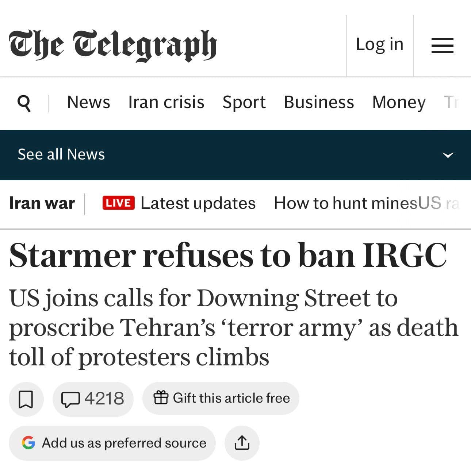471x476 pixels.
Task: Open the Money section
Action: 399,102
